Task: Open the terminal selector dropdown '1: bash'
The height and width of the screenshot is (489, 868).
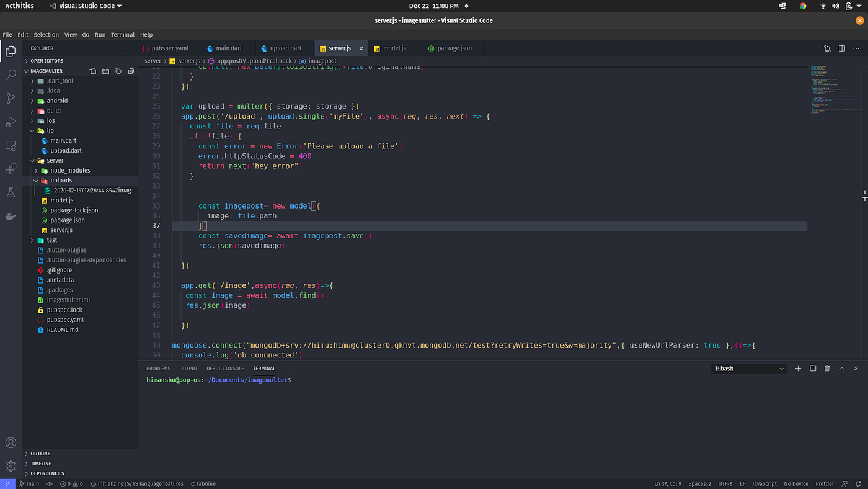Action: point(749,369)
